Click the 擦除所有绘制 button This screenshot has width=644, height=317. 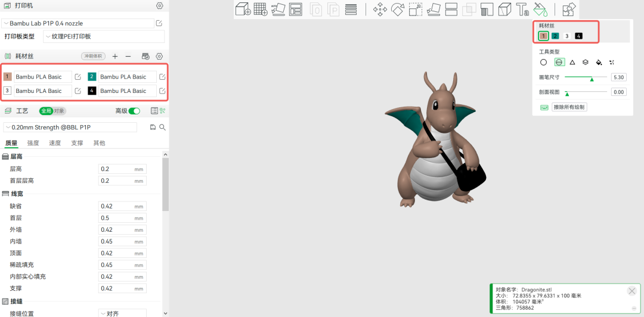[x=569, y=108]
